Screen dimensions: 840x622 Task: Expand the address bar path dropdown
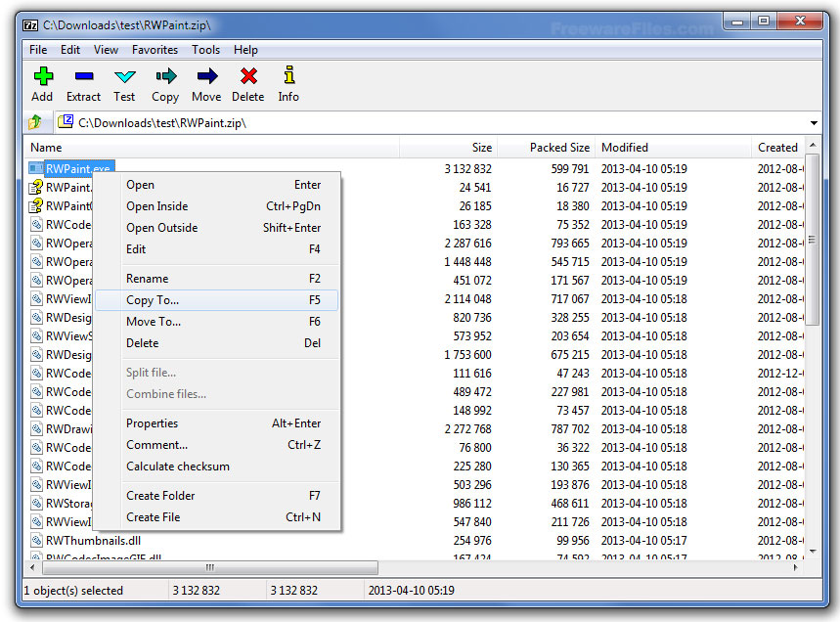click(814, 123)
